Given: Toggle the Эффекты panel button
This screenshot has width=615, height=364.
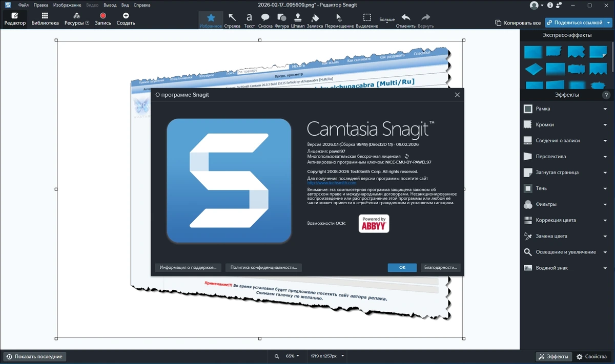Looking at the screenshot, I should tap(553, 356).
